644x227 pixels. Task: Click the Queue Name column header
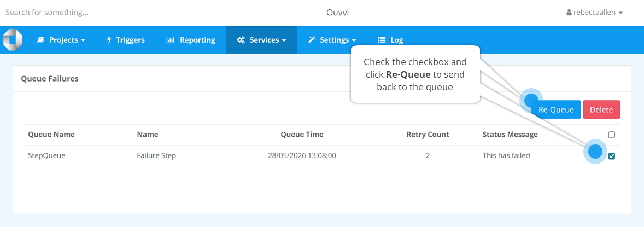(x=51, y=135)
